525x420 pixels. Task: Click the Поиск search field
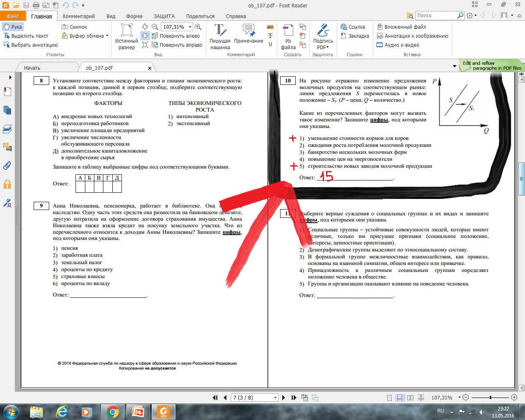[436, 15]
